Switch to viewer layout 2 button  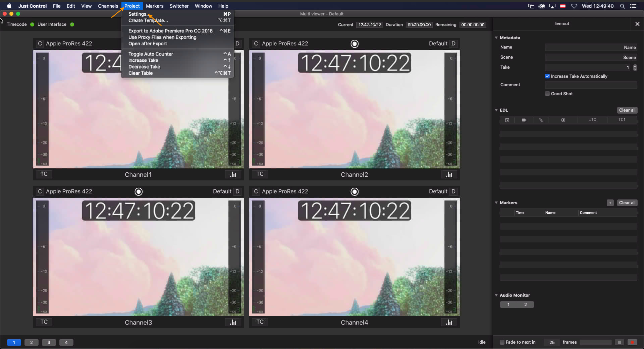31,342
